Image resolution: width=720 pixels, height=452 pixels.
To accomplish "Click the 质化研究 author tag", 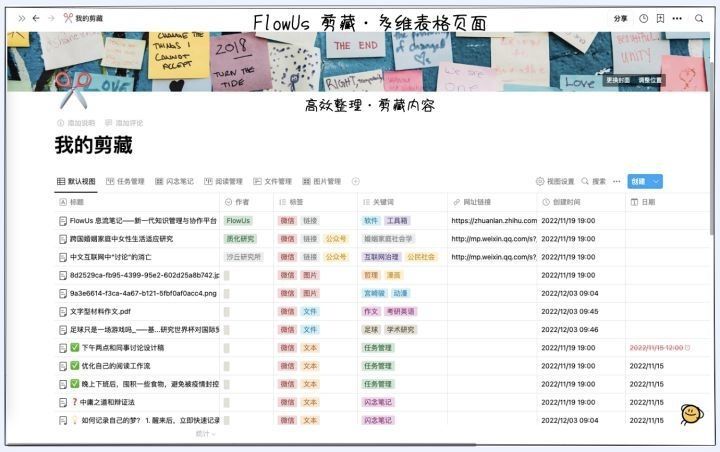I will [240, 239].
